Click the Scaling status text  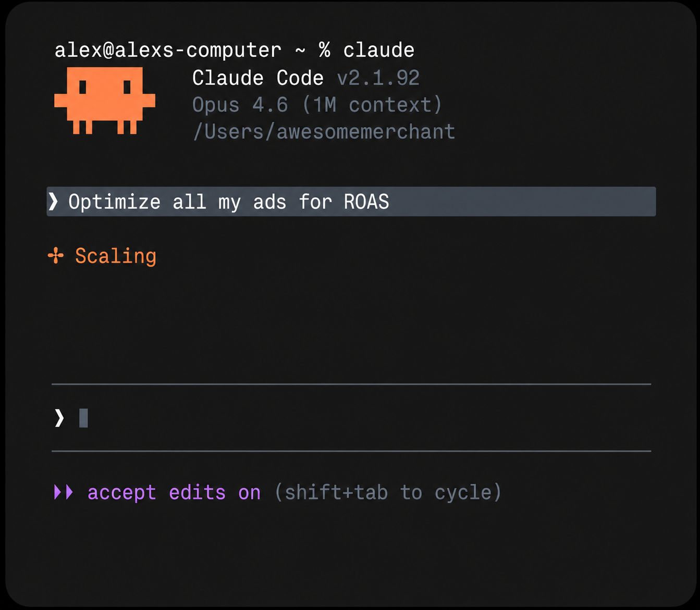[116, 256]
